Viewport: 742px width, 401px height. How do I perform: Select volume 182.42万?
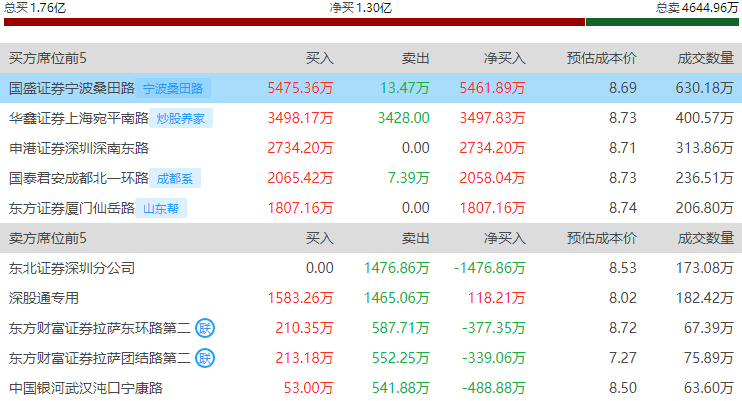tap(705, 298)
